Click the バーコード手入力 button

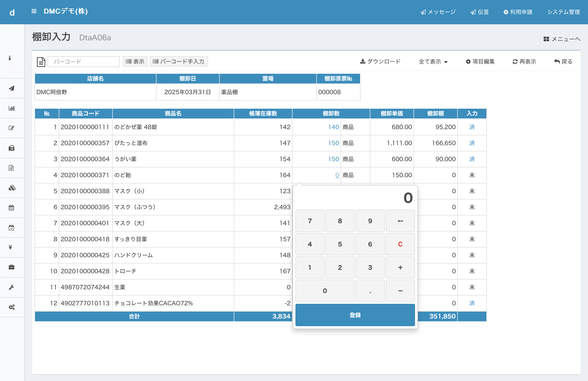(x=179, y=61)
